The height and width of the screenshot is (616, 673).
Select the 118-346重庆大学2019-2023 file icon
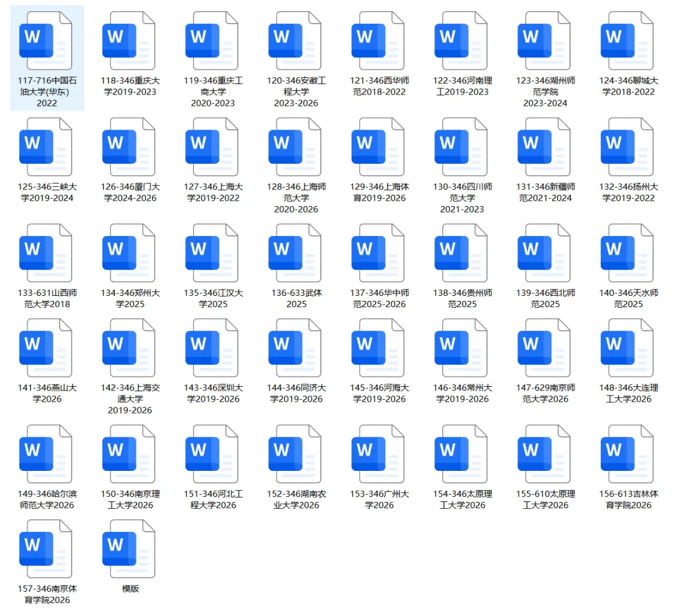(x=129, y=40)
